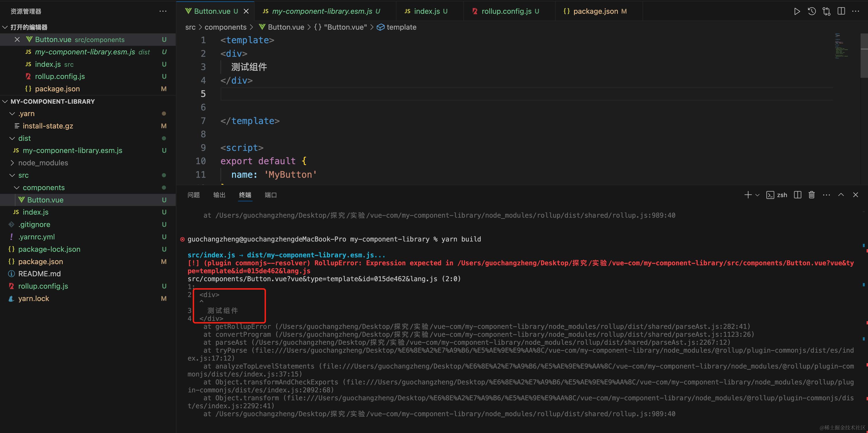
Task: Run the current file using the play icon
Action: [x=797, y=11]
